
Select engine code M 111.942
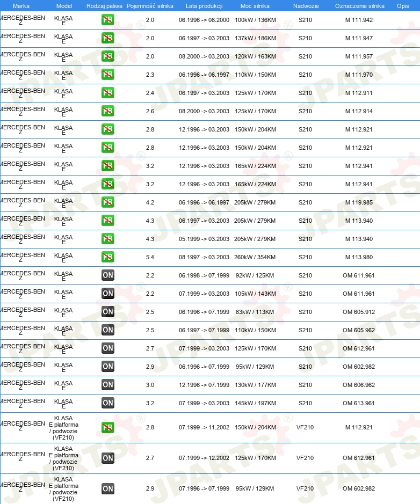click(x=359, y=20)
